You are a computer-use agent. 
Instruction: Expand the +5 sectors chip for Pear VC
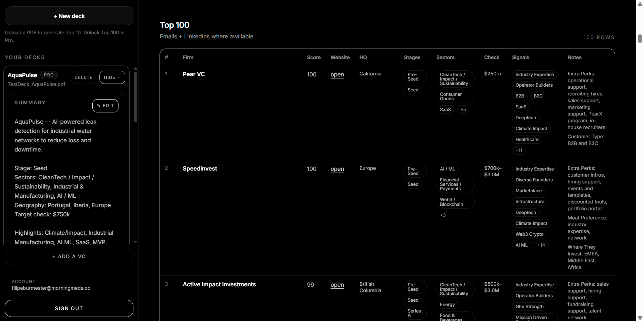[x=463, y=109]
